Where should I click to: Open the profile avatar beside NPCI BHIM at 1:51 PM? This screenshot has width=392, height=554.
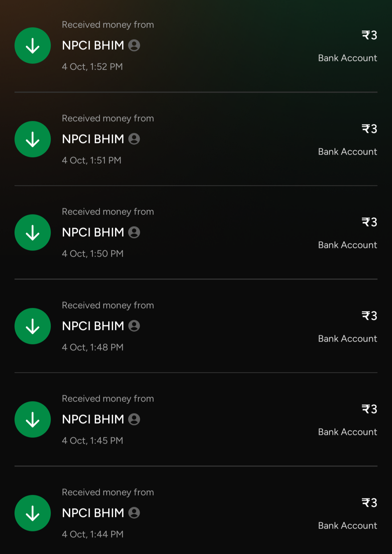click(135, 139)
